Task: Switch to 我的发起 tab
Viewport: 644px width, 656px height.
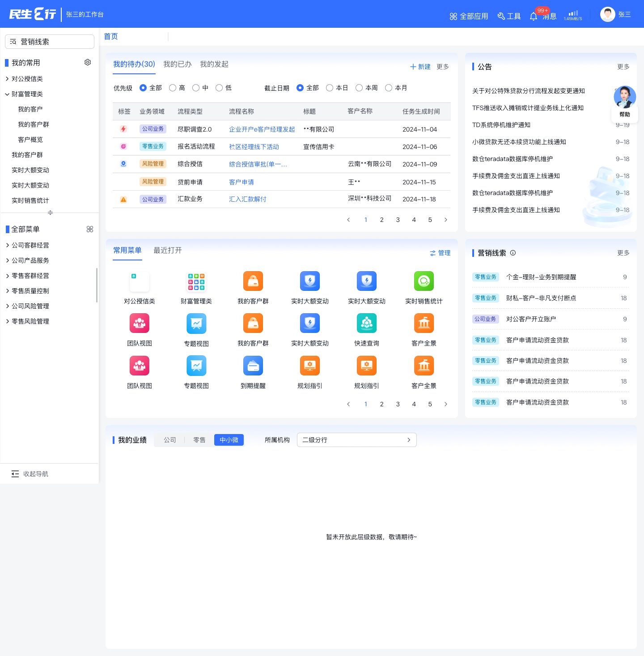Action: (x=214, y=64)
